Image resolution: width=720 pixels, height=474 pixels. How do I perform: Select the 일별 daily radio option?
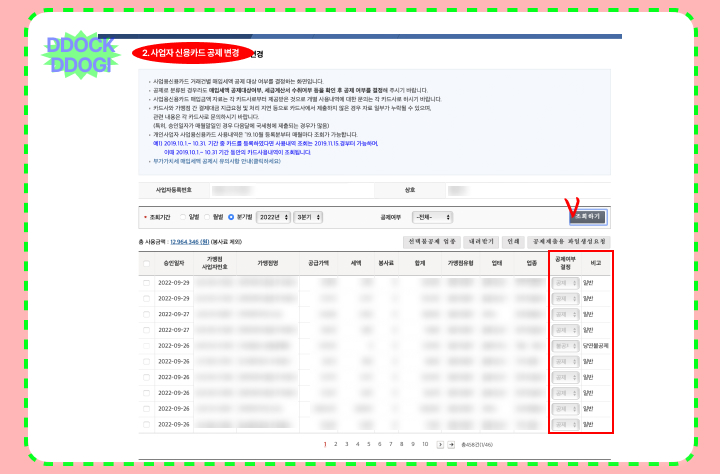click(183, 217)
